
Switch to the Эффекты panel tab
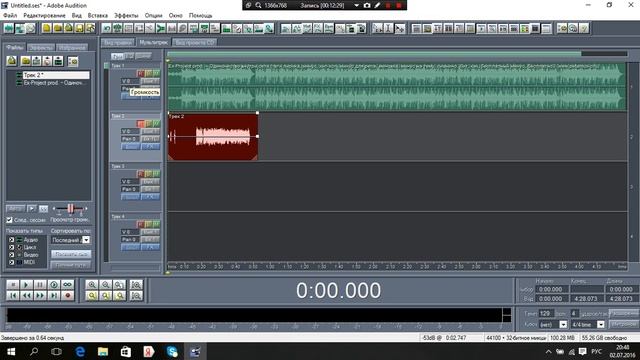click(41, 47)
